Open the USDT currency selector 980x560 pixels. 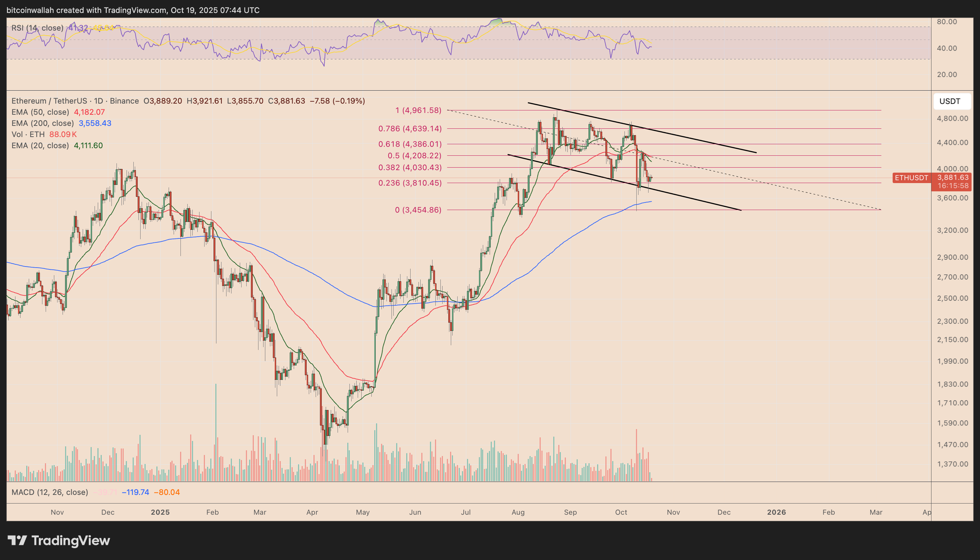(952, 101)
